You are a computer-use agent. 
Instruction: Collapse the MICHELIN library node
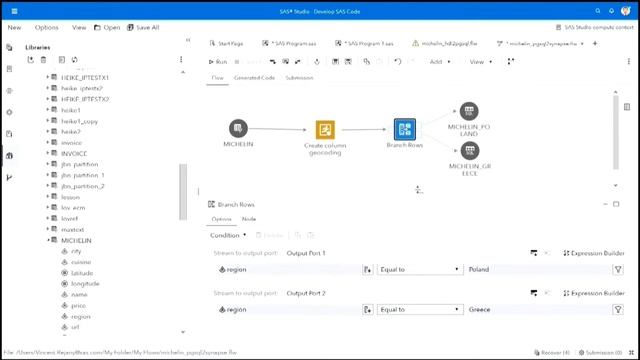tap(47, 240)
